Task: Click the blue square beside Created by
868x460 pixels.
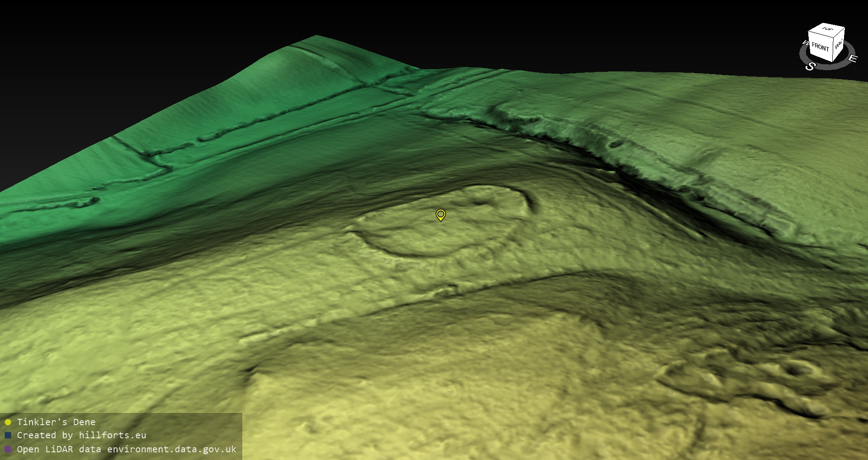Action: 8,435
